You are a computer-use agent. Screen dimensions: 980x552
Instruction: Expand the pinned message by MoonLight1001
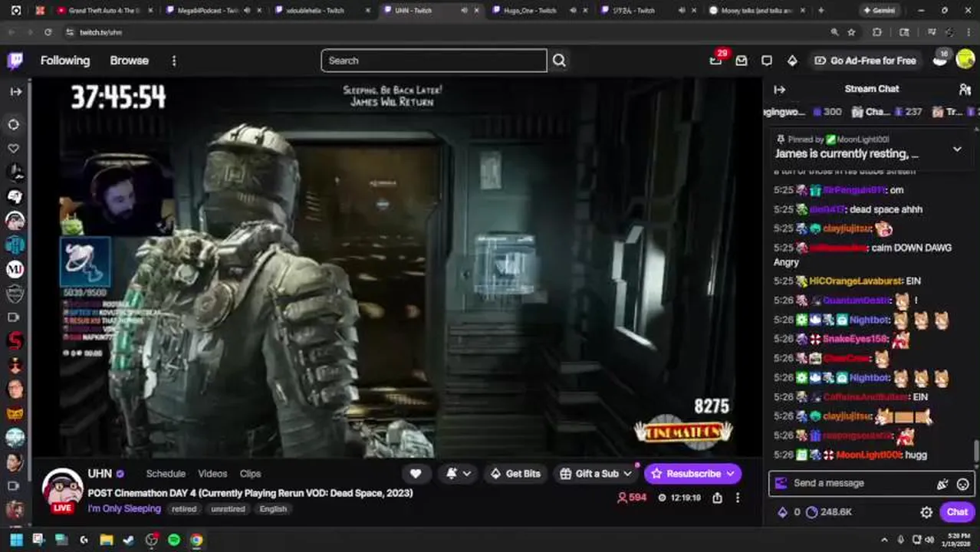pos(957,149)
